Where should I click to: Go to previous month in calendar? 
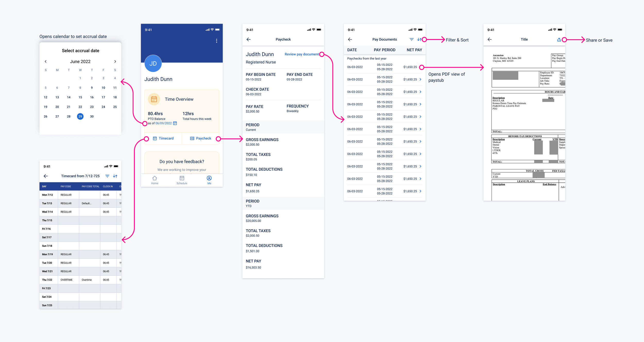[x=46, y=62]
